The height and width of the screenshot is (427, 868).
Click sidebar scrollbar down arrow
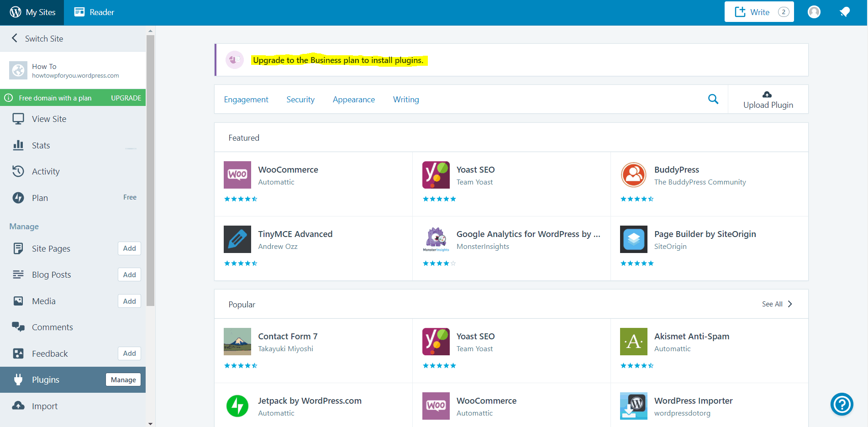150,423
